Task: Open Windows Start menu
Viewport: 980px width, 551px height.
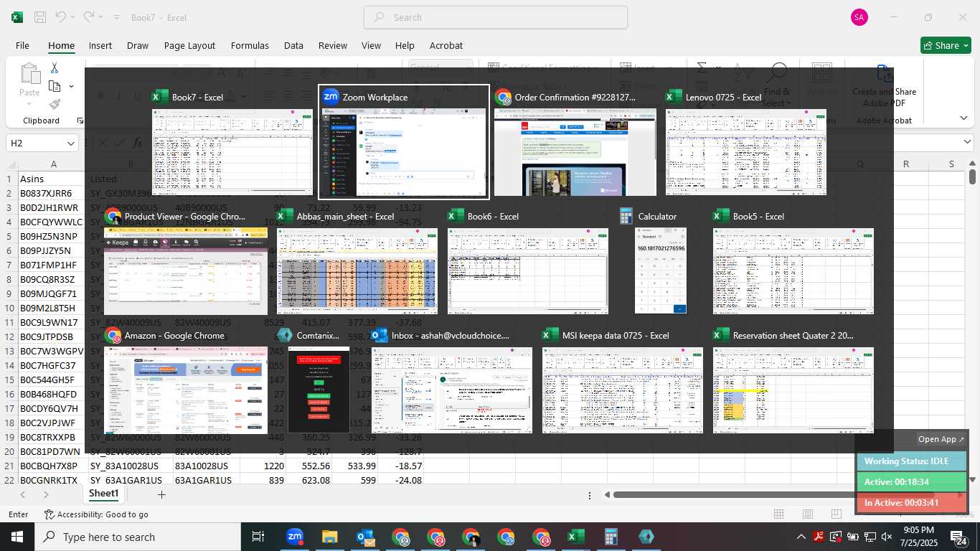Action: point(17,537)
